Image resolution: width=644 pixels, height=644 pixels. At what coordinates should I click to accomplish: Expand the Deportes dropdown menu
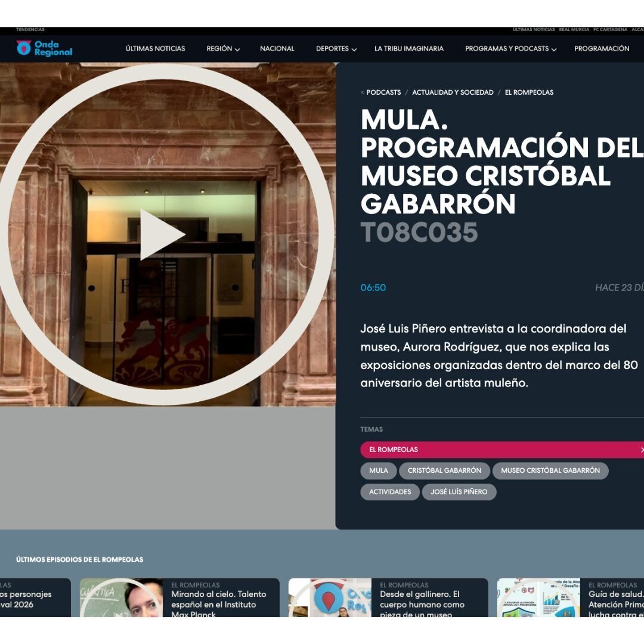pos(336,49)
